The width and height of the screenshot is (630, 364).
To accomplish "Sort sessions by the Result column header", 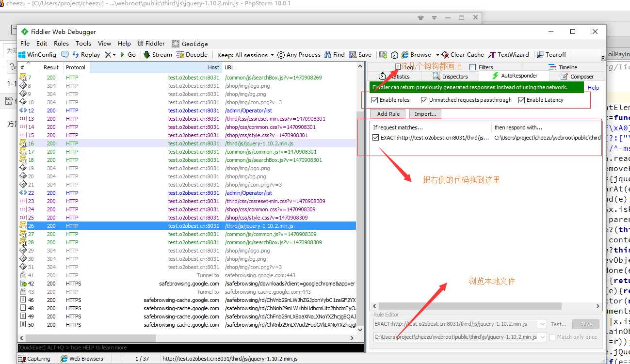I will pyautogui.click(x=51, y=67).
